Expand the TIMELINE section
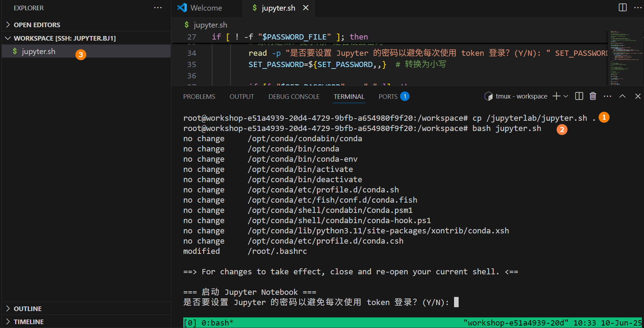Screen dimensions: 644x328 (29, 322)
